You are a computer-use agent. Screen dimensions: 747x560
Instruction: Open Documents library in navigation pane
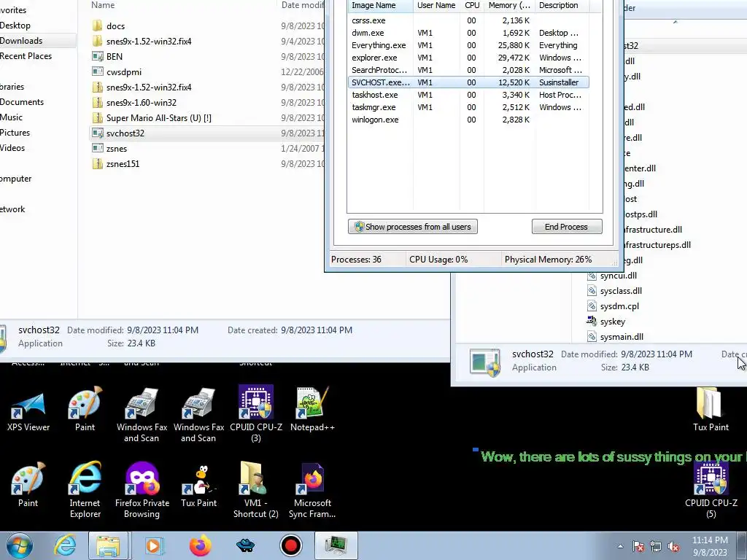point(21,102)
